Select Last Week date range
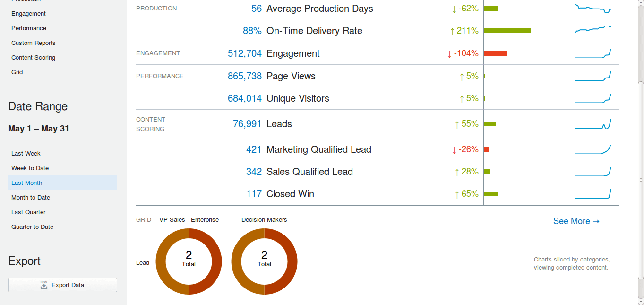 [26, 154]
